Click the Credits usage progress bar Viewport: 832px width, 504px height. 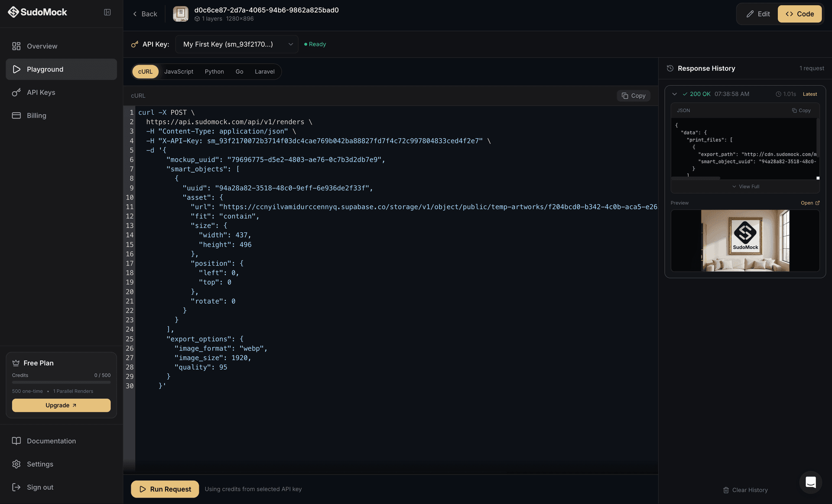click(61, 382)
